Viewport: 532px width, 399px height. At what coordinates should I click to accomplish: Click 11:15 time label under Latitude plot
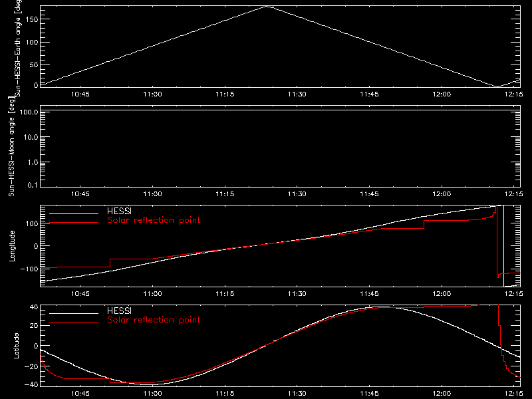[225, 394]
